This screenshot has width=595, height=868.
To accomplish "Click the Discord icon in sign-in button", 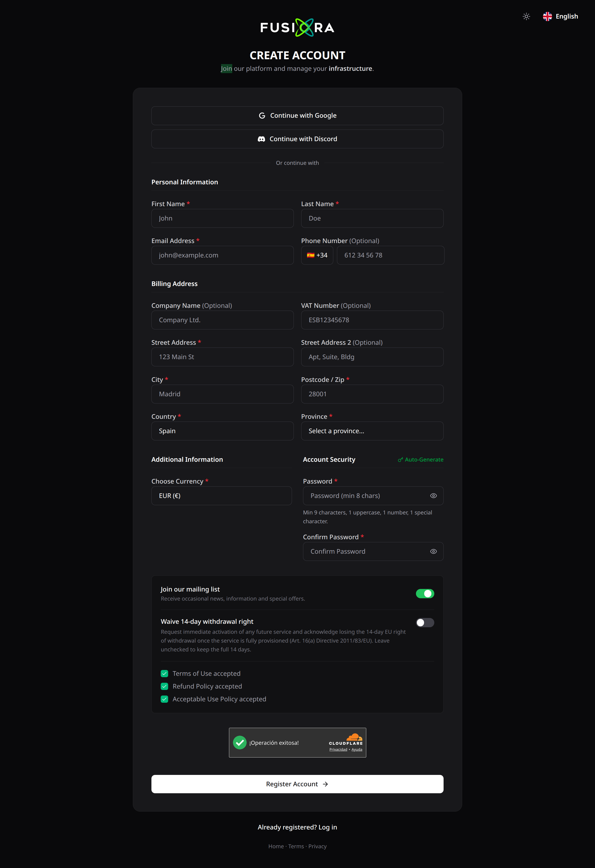I will pos(261,139).
